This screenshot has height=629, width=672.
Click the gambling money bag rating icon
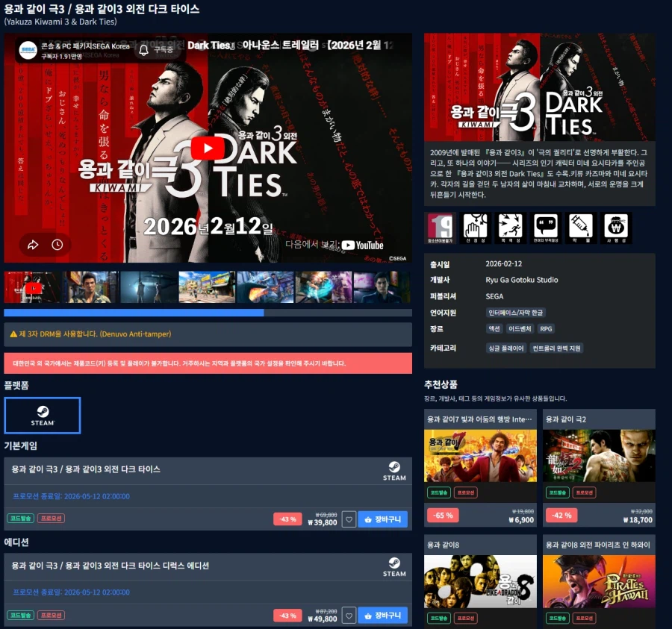click(x=615, y=227)
